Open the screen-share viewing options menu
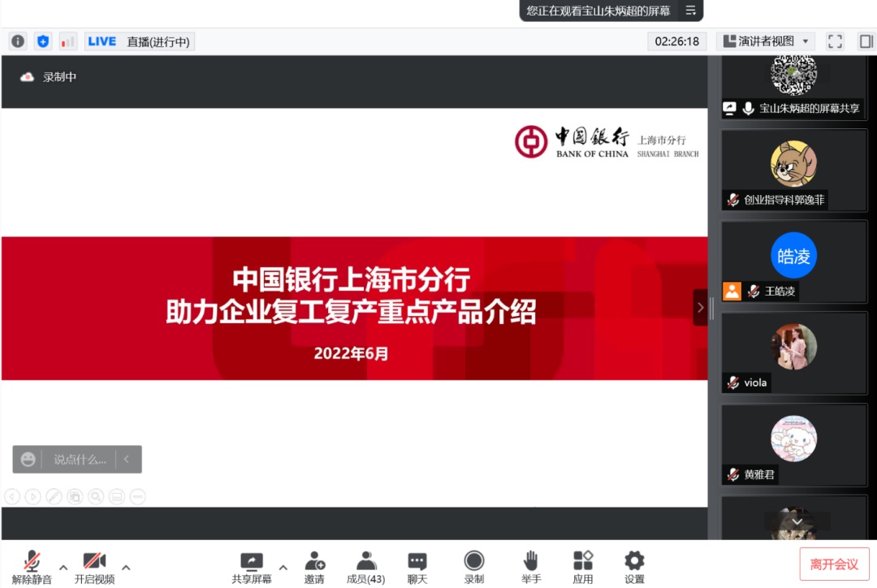 point(690,11)
